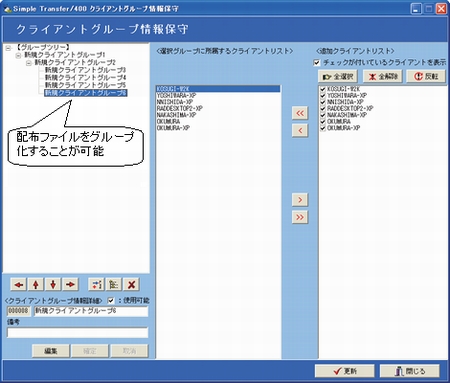Select NNISHIDA-XP in the group member list
450x383 pixels.
[218, 102]
